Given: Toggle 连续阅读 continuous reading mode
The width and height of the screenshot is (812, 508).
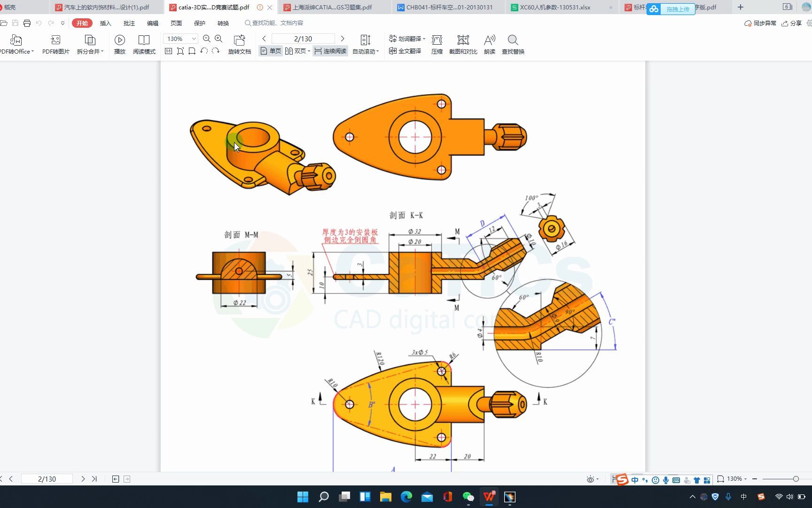Looking at the screenshot, I should 330,51.
